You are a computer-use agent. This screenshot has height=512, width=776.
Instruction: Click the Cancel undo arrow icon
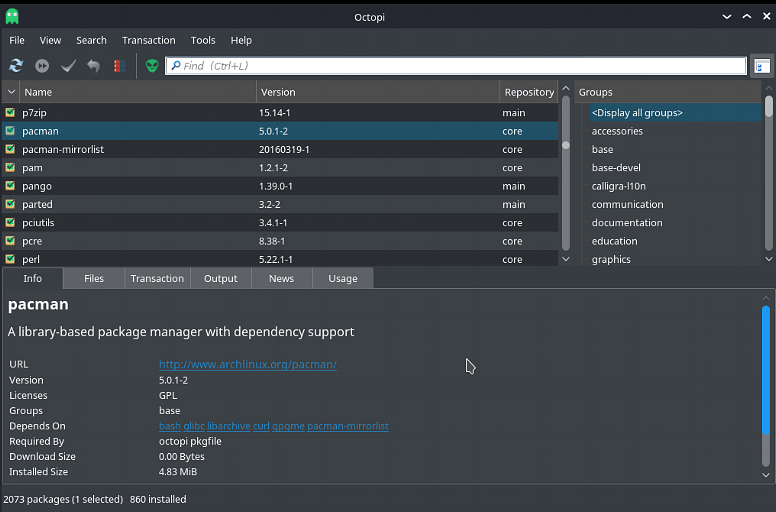(94, 66)
